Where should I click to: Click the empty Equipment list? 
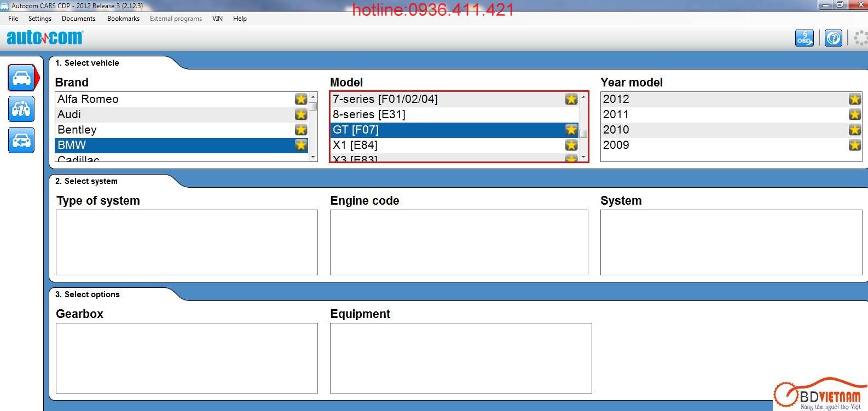[461, 358]
